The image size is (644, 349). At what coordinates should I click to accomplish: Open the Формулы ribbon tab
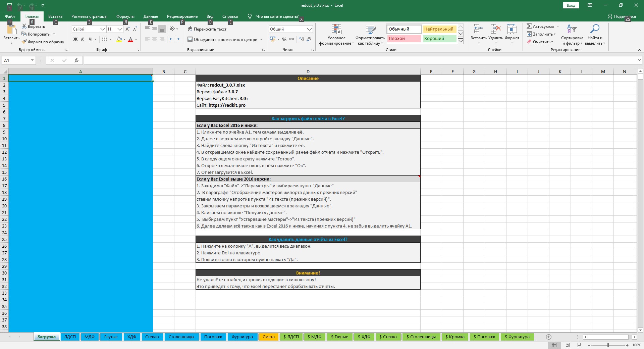click(125, 16)
